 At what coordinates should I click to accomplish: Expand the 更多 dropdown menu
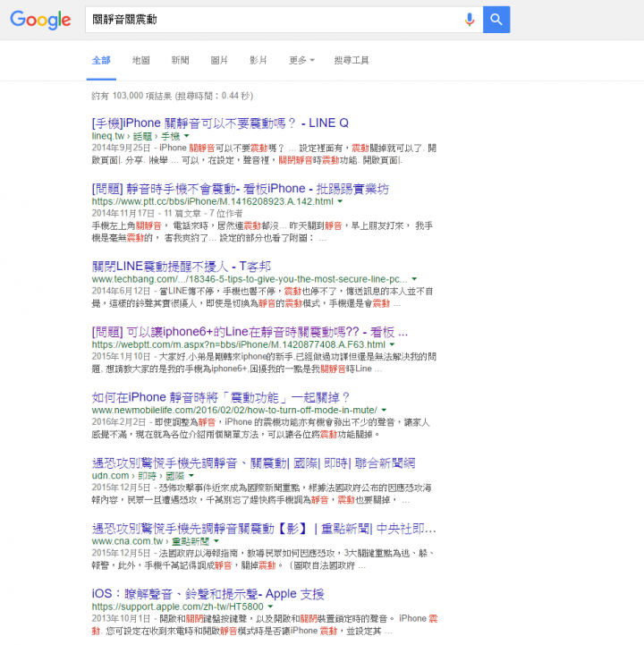click(x=301, y=61)
